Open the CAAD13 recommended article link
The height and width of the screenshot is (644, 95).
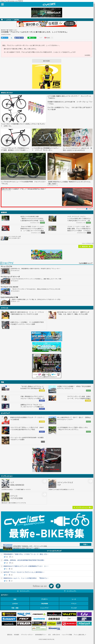click(69, 97)
